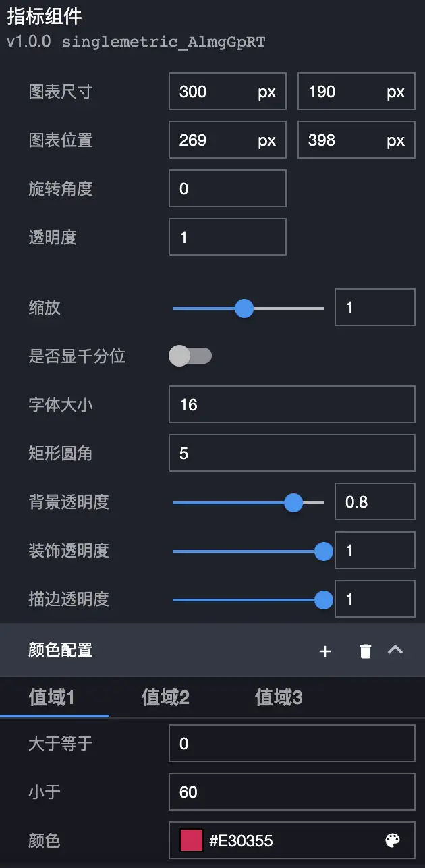The width and height of the screenshot is (425, 868).
Task: Collapse the 颜色配置 section chevron
Action: point(395,650)
